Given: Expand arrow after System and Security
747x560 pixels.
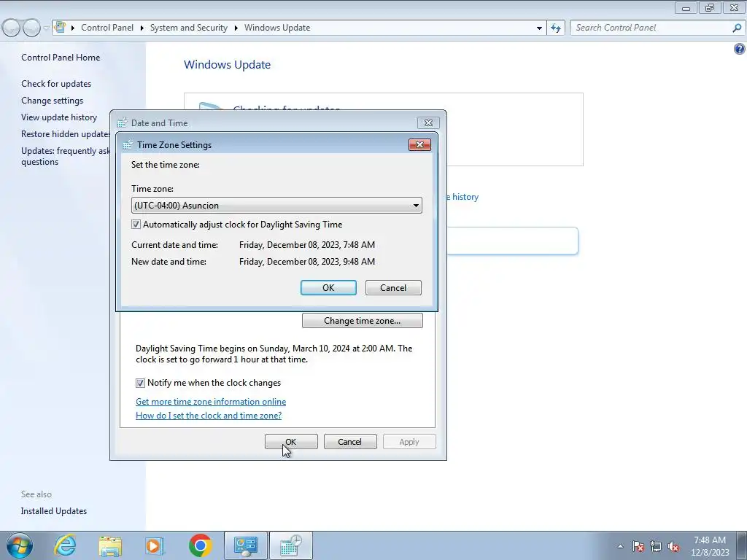Looking at the screenshot, I should click(x=236, y=28).
